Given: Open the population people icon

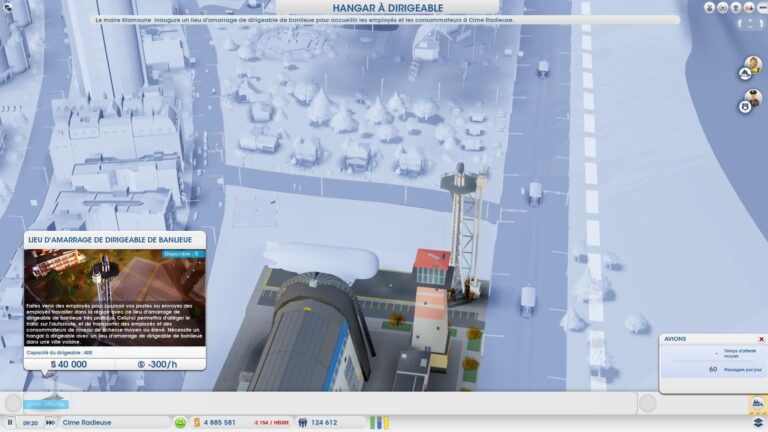Looking at the screenshot, I should click(x=303, y=422).
